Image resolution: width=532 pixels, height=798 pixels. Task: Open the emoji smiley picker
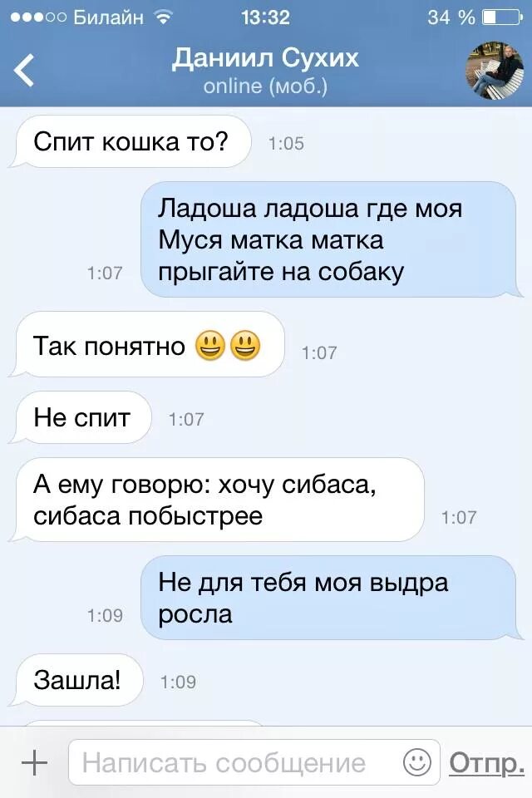[417, 762]
